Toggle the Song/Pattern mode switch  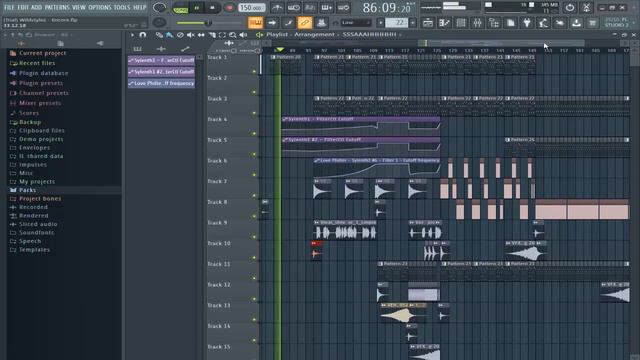(x=180, y=8)
